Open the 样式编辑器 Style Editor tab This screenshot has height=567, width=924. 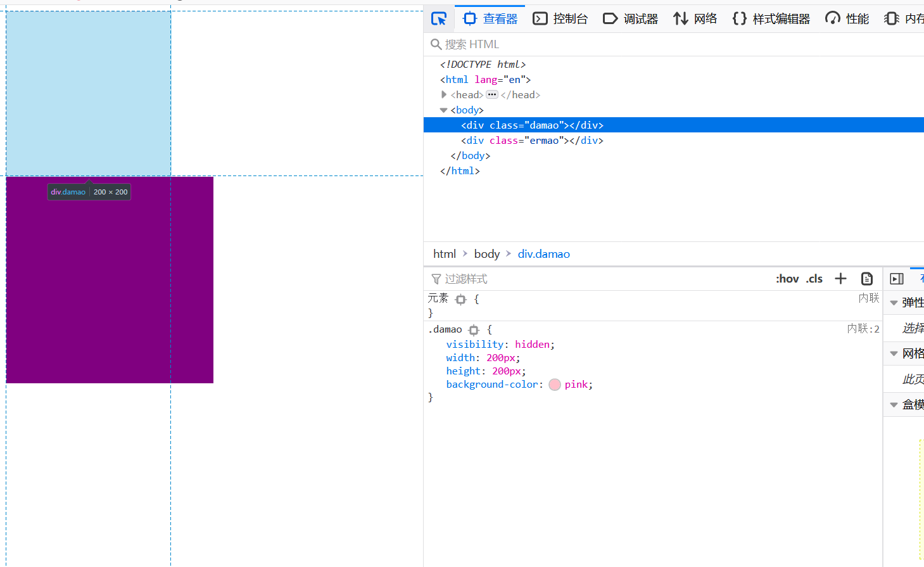[x=771, y=19]
